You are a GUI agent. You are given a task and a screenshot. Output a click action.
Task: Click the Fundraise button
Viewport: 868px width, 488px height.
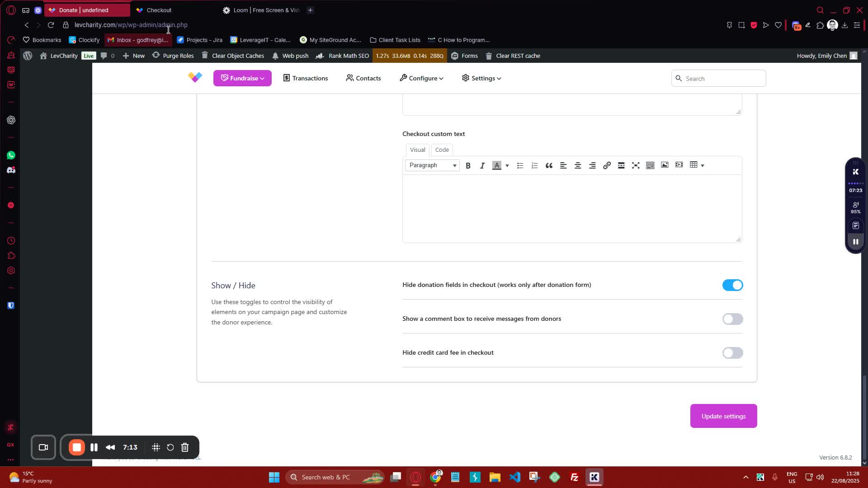tap(242, 78)
